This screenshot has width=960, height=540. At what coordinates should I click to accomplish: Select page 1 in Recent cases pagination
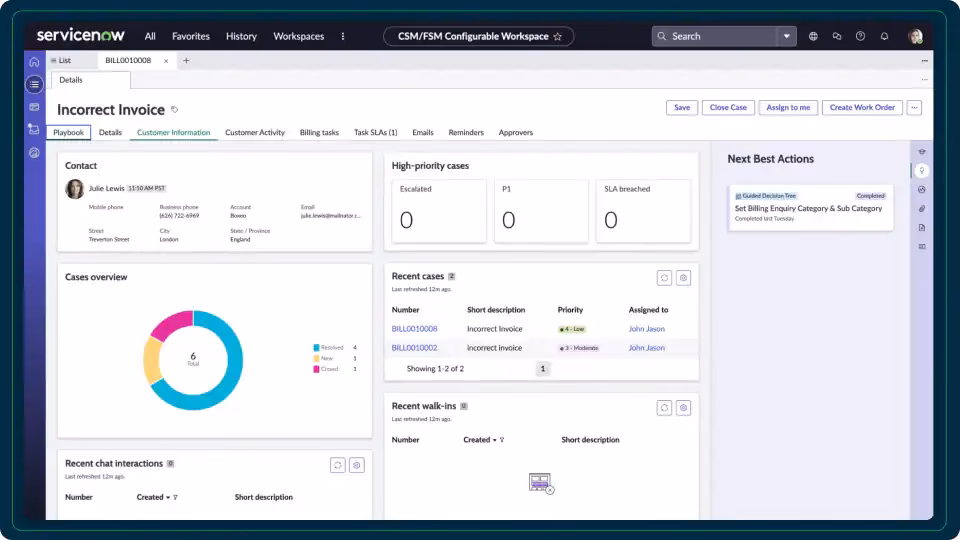pyautogui.click(x=542, y=369)
